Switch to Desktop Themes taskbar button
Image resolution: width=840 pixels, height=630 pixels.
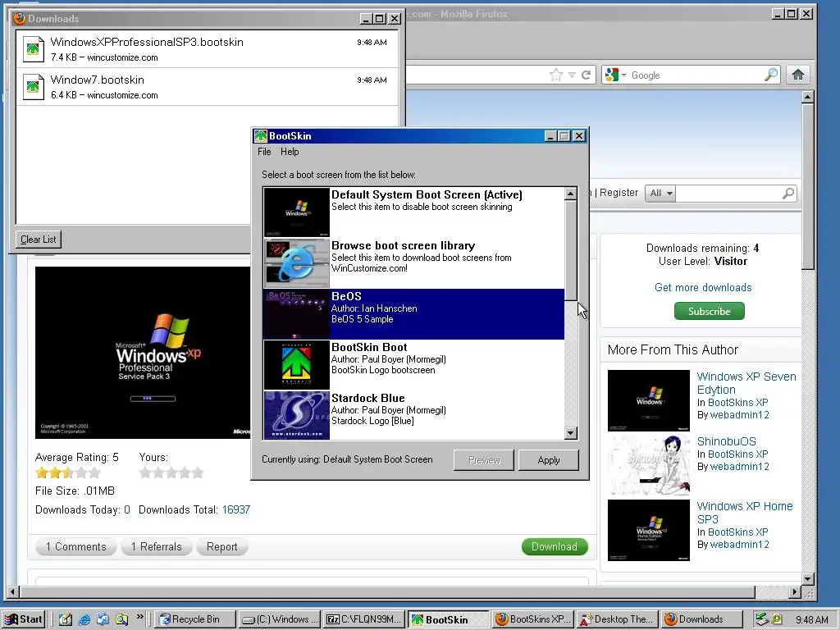pos(617,619)
